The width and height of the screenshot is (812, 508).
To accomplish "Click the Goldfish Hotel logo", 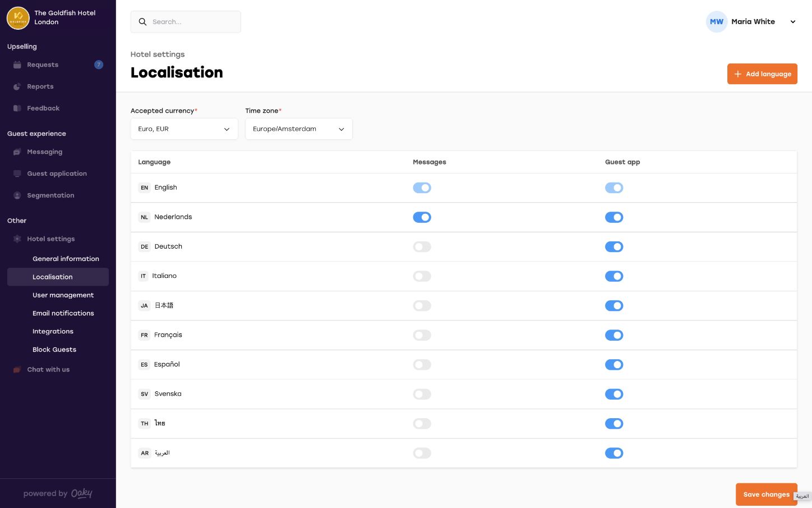I will (18, 18).
